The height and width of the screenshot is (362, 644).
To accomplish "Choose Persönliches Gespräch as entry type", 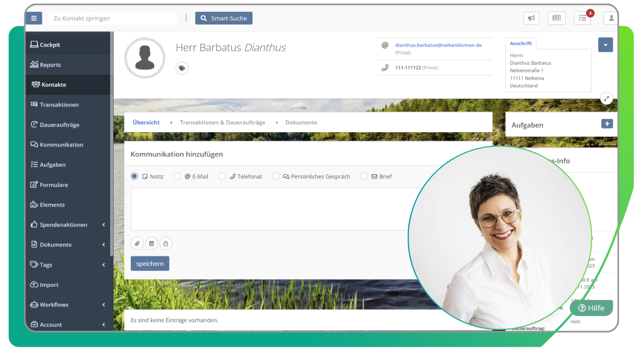I will pos(276,176).
